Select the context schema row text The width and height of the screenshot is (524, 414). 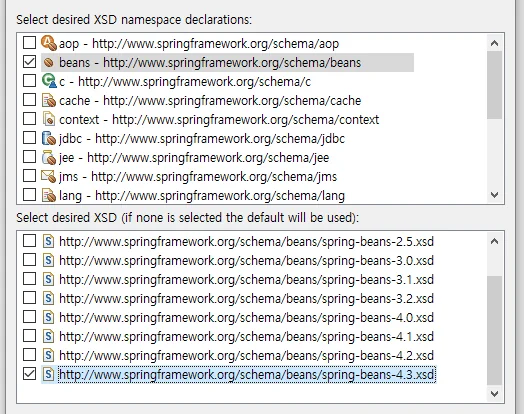point(219,120)
